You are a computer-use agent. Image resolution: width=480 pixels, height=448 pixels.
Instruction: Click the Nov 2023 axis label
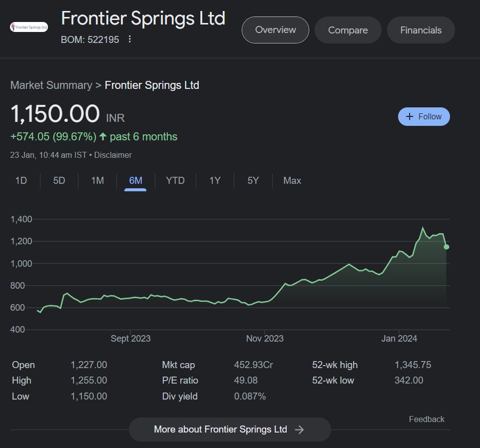pos(265,339)
